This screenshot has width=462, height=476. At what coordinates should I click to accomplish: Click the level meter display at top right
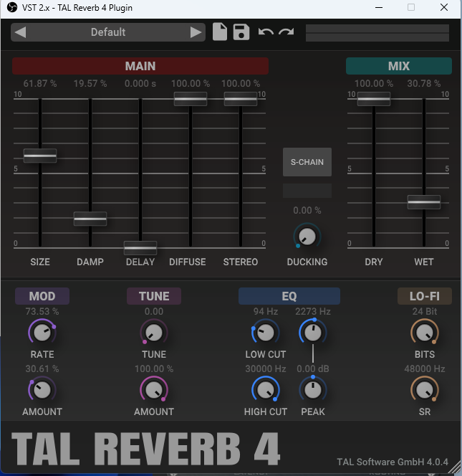point(377,33)
